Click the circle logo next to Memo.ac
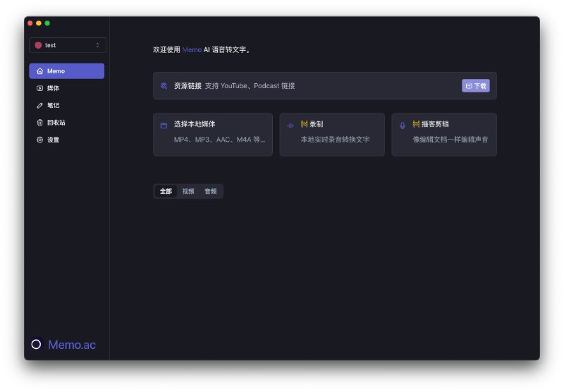This screenshot has height=392, width=564. [36, 344]
